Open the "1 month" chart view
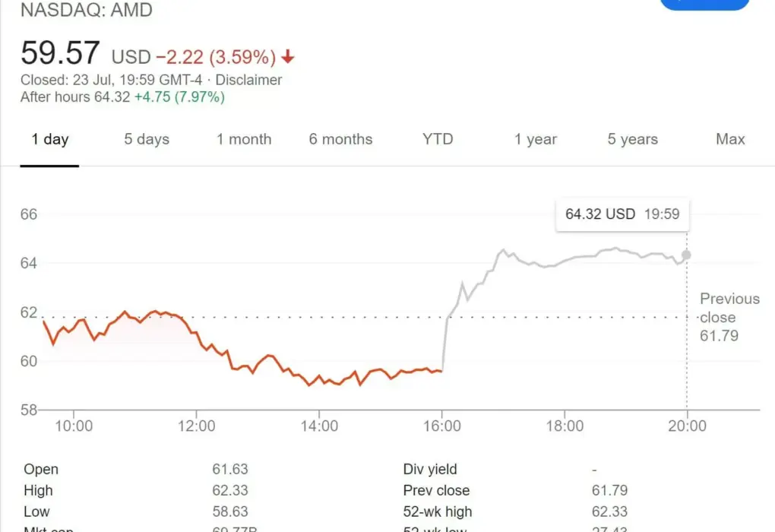775x532 pixels. pyautogui.click(x=244, y=139)
